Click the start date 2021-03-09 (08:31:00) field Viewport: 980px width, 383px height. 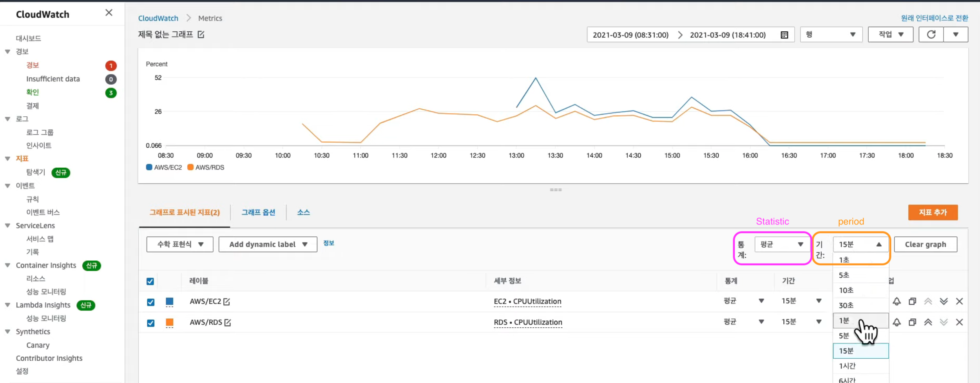pos(630,35)
